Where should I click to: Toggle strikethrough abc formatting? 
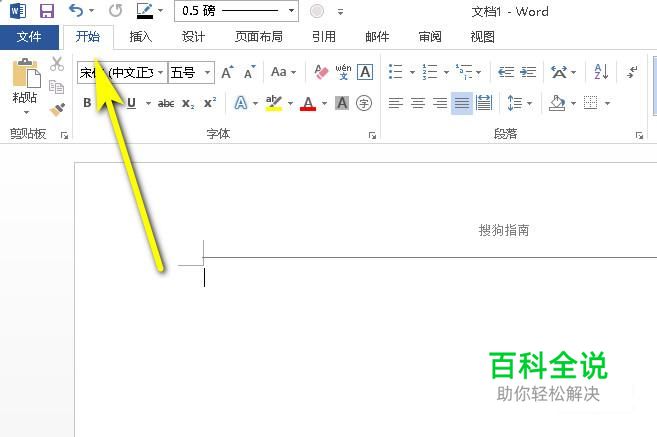point(166,103)
